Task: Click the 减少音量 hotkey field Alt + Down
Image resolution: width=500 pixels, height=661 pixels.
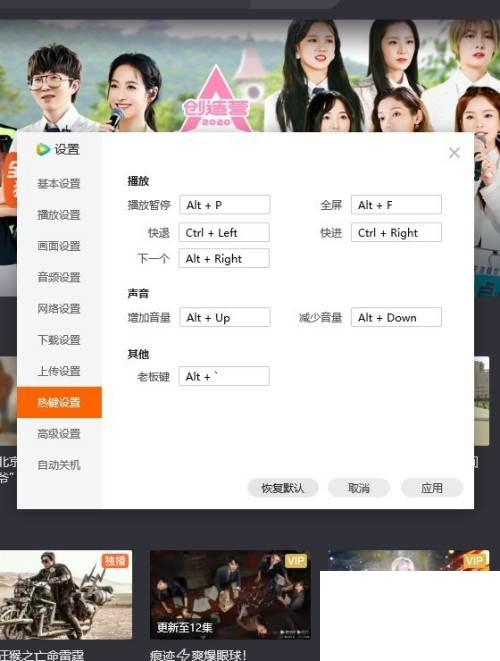Action: (x=396, y=317)
